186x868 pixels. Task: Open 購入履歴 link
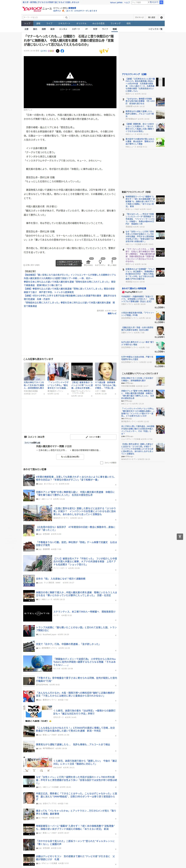coord(152,18)
